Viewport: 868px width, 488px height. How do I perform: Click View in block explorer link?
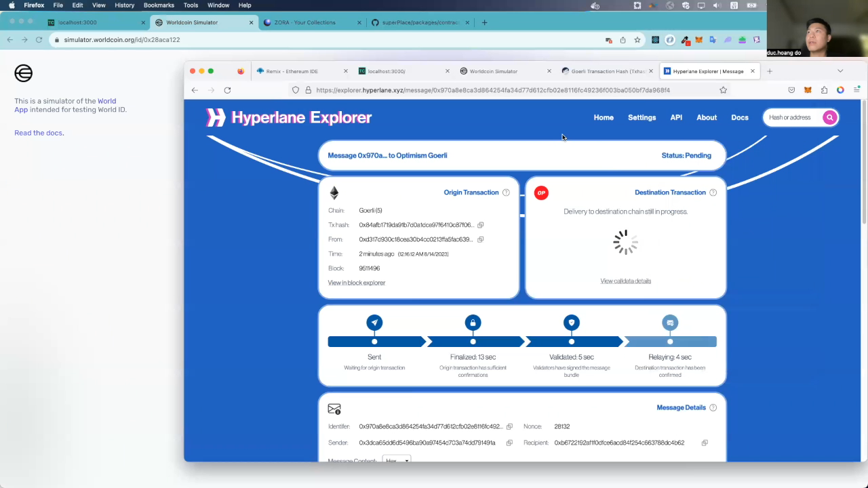[357, 283]
